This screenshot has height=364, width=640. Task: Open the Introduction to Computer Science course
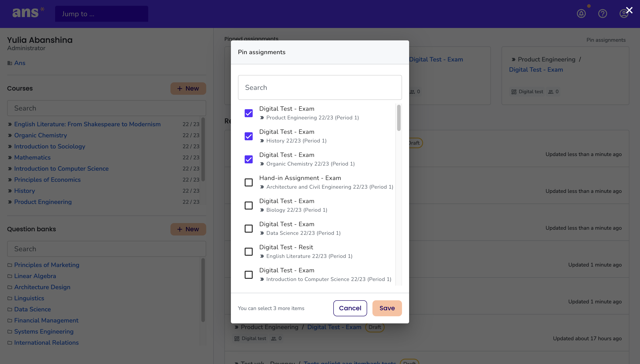(61, 169)
